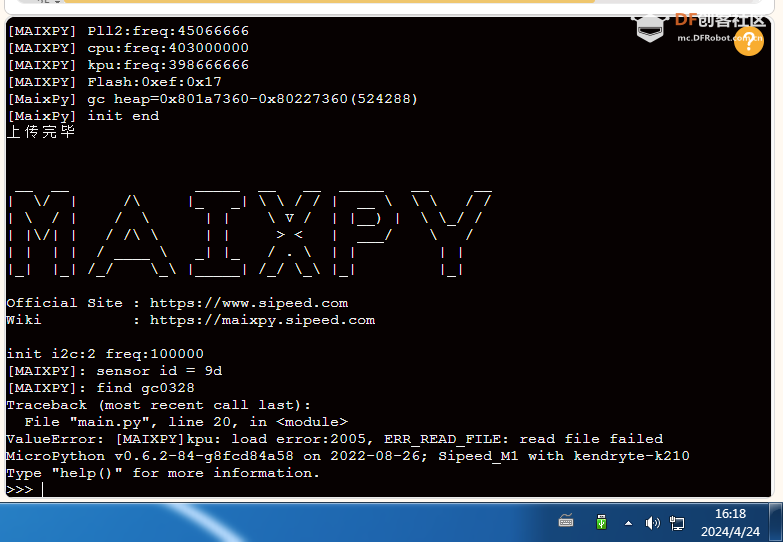Show hidden system tray icons
This screenshot has width=783, height=542.
tap(629, 524)
